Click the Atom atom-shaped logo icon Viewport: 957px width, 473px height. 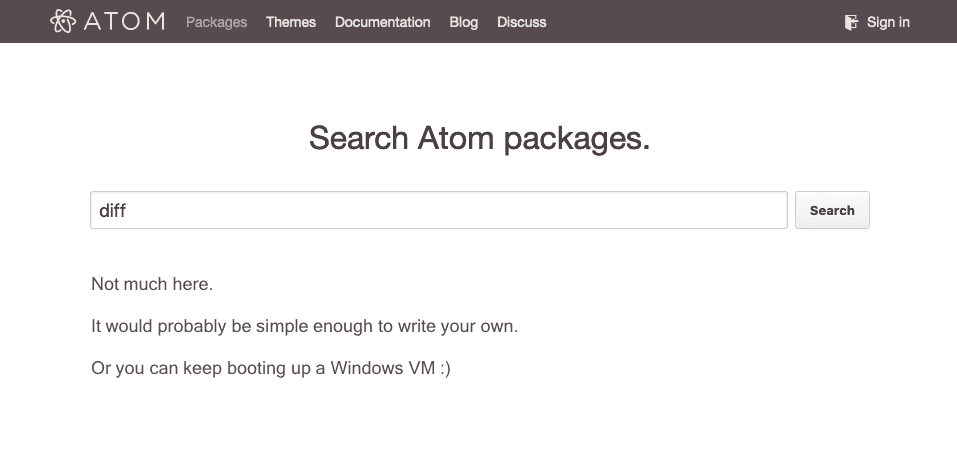coord(63,21)
